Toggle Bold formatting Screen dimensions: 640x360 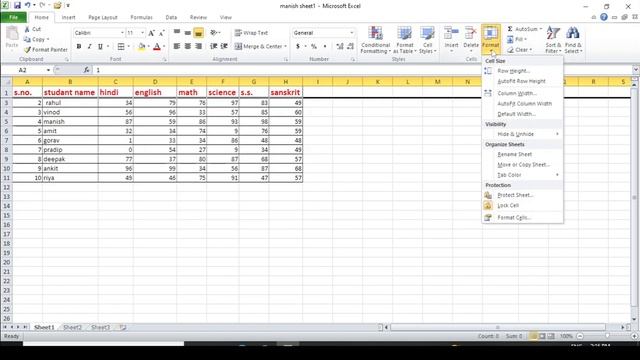tap(79, 47)
